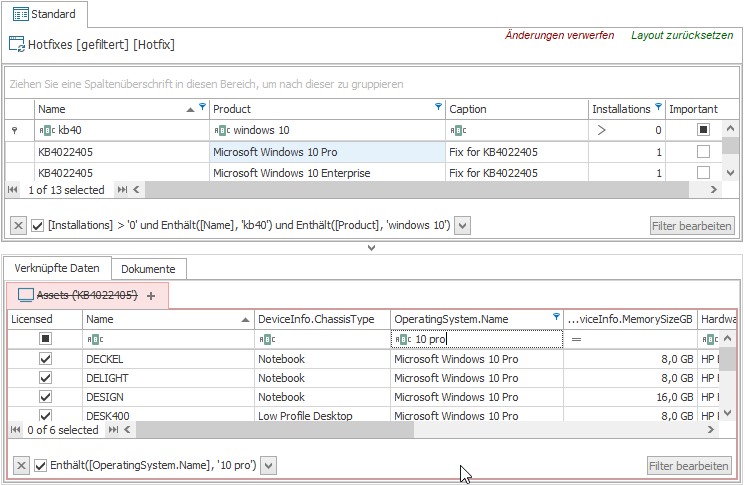Click the DeviceInfo.ChassisType column header
The width and height of the screenshot is (745, 485).
point(322,319)
